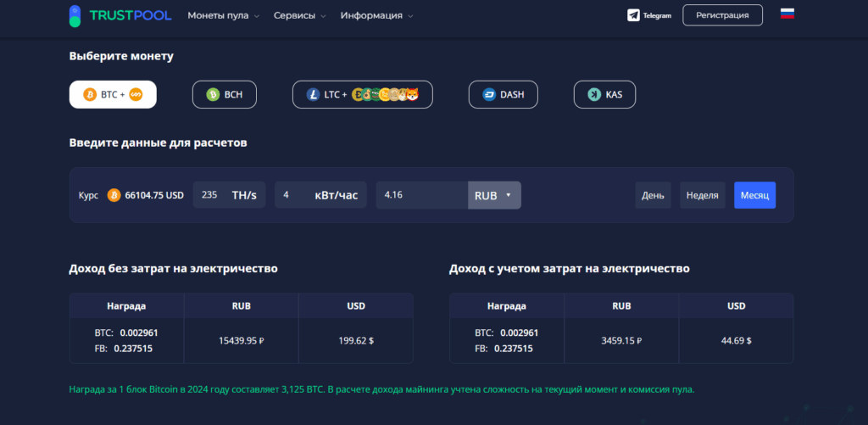
Task: Click the Введите данные для расчетов heading
Action: coord(159,143)
